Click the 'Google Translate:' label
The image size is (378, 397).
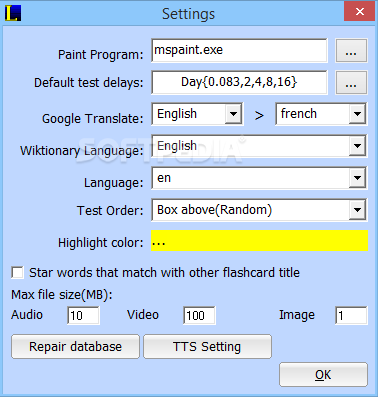(x=93, y=119)
